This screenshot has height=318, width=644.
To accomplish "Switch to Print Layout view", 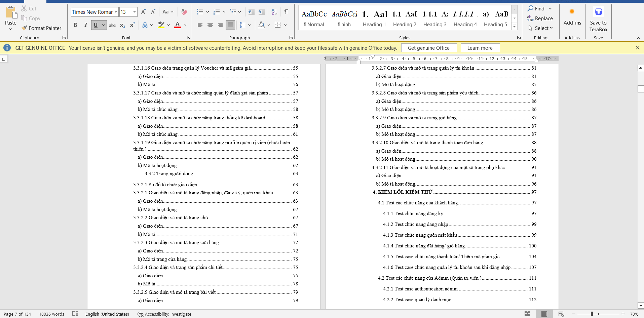I will tap(544, 314).
